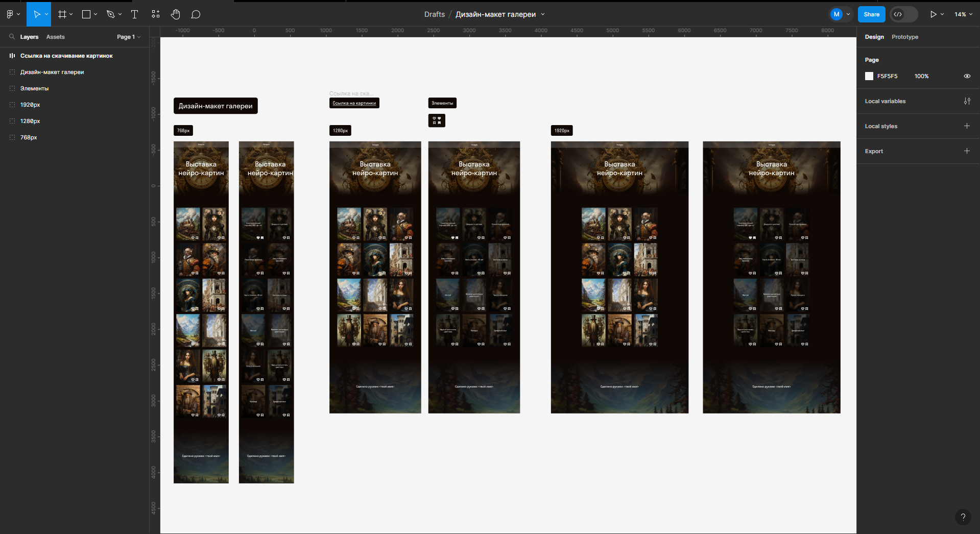This screenshot has height=534, width=980.
Task: Select the Элементы label on canvas
Action: pyautogui.click(x=442, y=103)
